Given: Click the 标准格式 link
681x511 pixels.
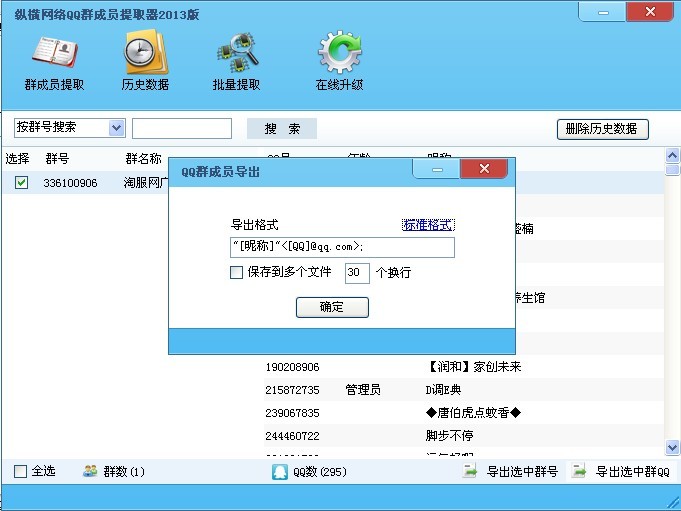Looking at the screenshot, I should point(428,225).
